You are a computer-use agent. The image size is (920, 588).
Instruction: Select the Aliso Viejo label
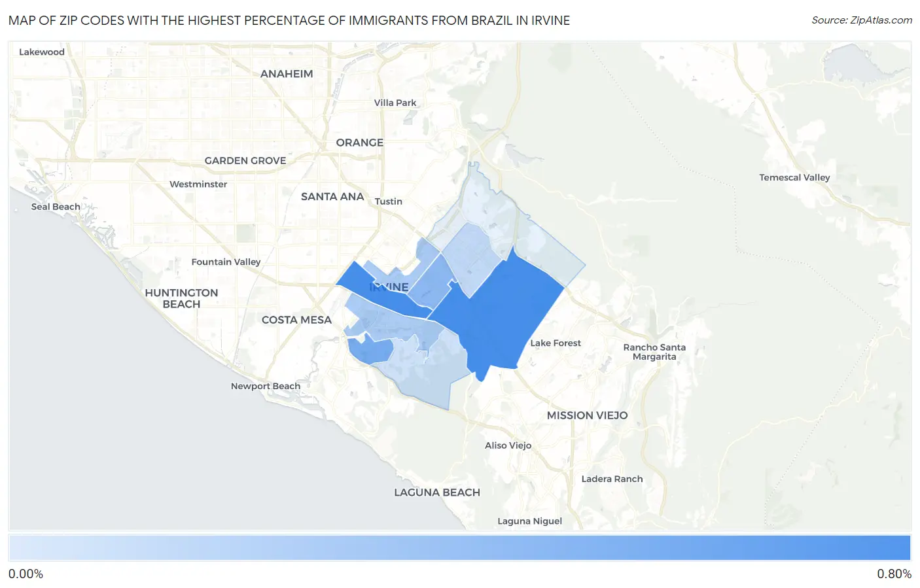pos(508,445)
